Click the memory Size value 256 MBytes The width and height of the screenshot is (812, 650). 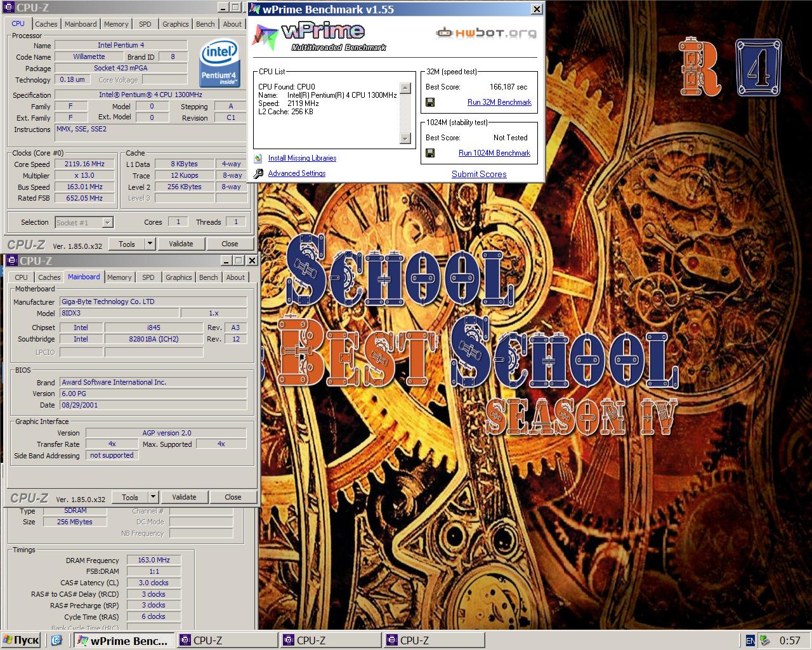(x=75, y=522)
